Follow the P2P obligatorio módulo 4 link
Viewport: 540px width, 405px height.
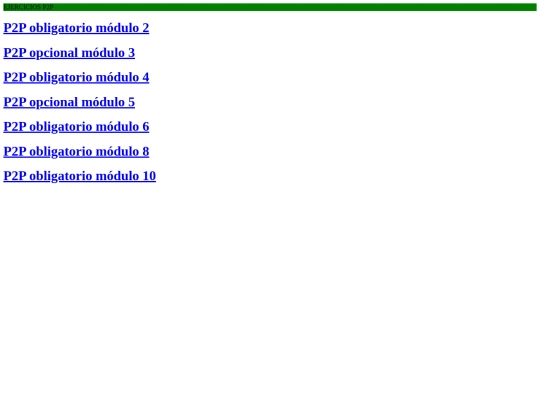[x=76, y=77]
